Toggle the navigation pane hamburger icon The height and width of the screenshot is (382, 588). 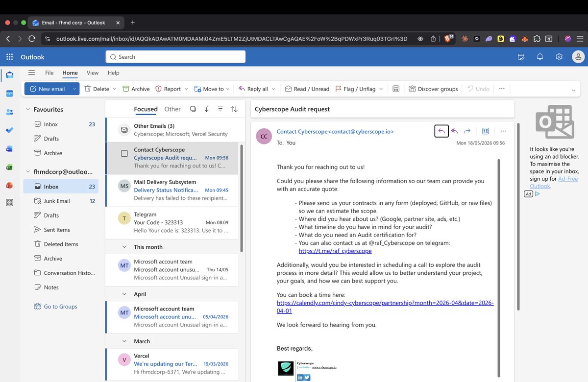coord(31,72)
